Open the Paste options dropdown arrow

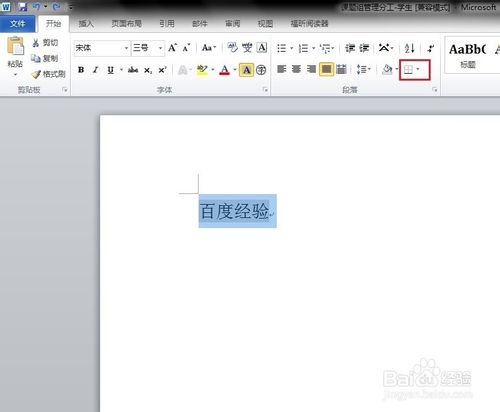tap(15, 74)
